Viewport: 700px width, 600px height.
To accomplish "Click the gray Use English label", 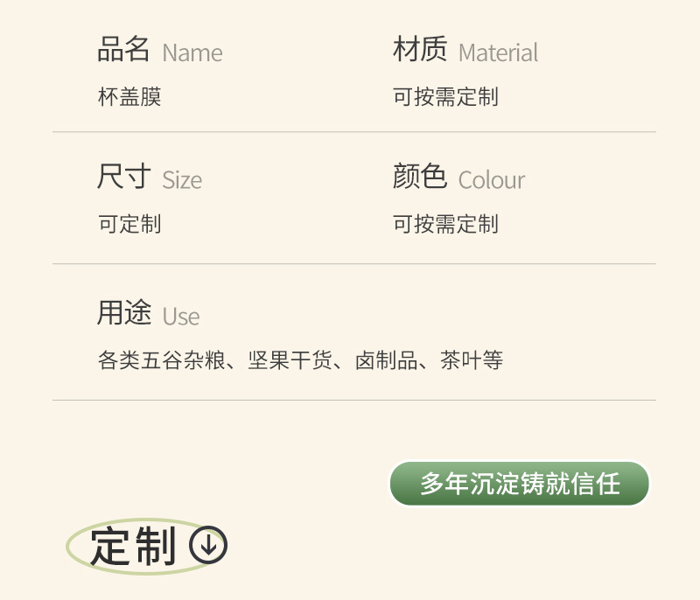I will click(181, 317).
